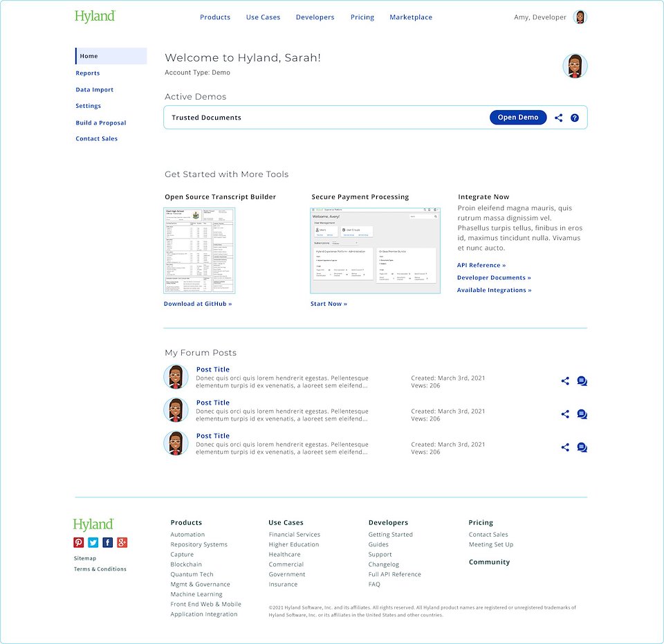Open comments for the first forum post

pyautogui.click(x=582, y=381)
